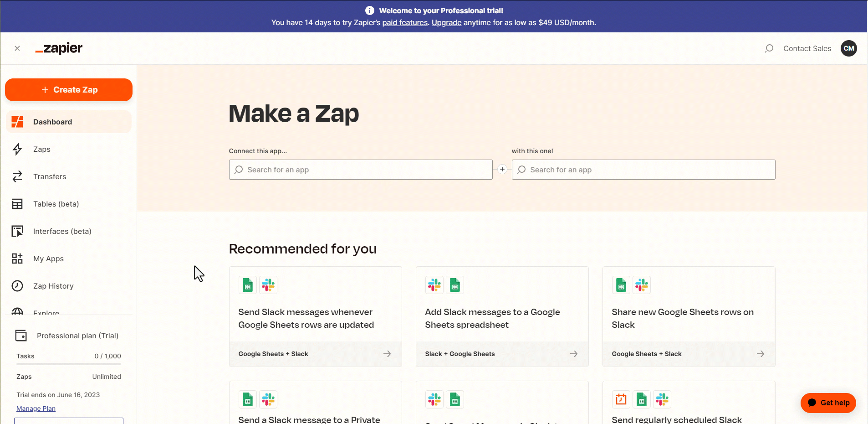868x424 pixels.
Task: Open the Dashboard menu item
Action: (69, 122)
